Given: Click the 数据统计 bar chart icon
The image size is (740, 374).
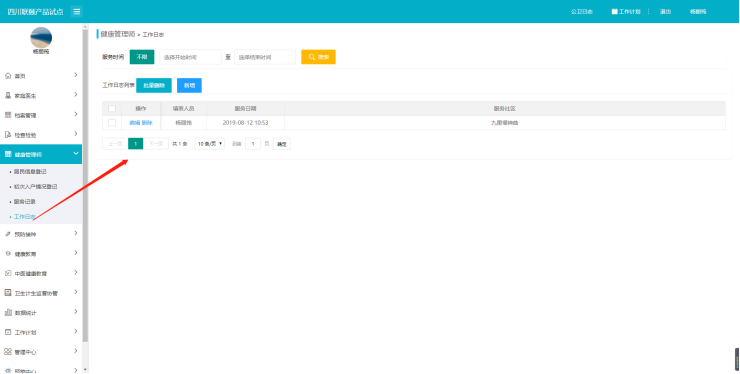Looking at the screenshot, I should coord(8,313).
